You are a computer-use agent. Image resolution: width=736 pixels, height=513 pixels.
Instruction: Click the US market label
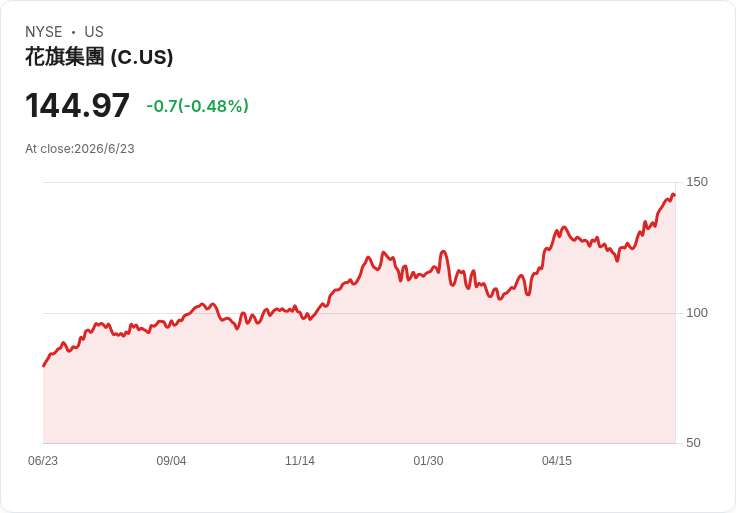coord(94,32)
